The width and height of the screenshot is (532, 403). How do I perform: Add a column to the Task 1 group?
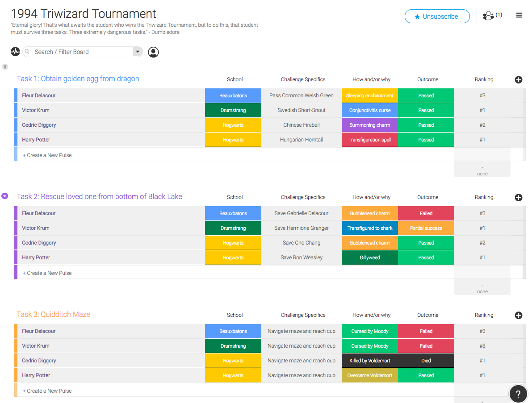coord(519,80)
